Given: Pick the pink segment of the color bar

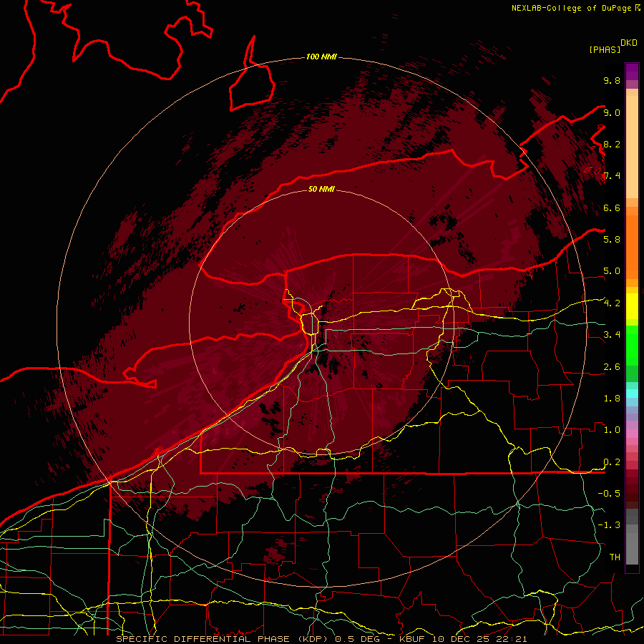Looking at the screenshot, I should pos(632,434).
